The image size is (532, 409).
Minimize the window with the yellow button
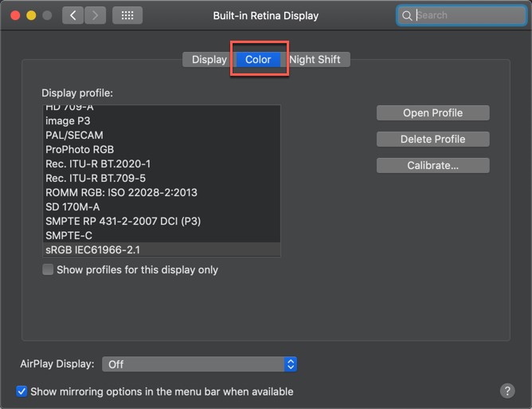click(x=31, y=15)
